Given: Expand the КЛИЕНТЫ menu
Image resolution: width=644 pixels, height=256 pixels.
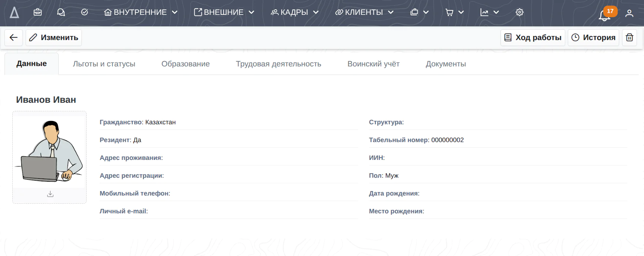Looking at the screenshot, I should [x=364, y=12].
